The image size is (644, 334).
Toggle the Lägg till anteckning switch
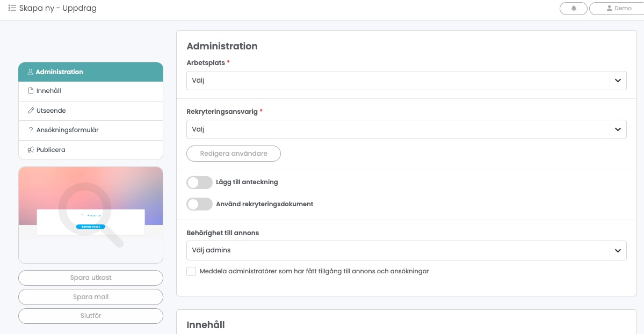200,183
